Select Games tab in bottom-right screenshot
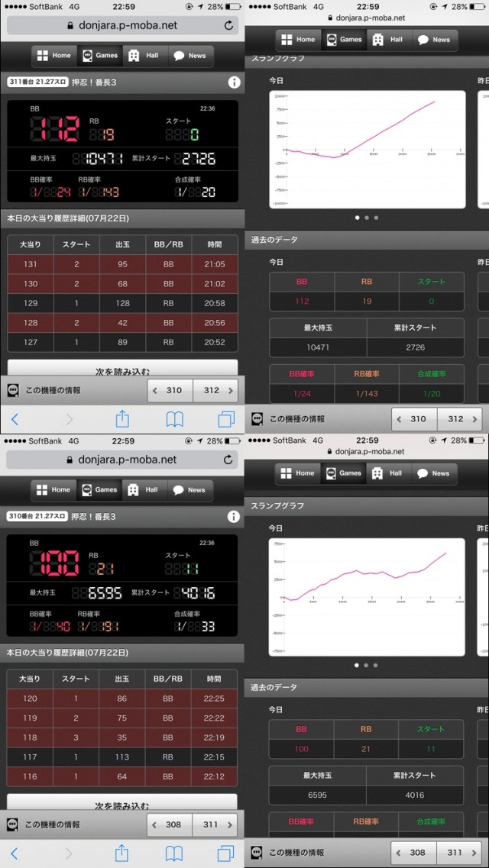489x868 pixels. (342, 473)
